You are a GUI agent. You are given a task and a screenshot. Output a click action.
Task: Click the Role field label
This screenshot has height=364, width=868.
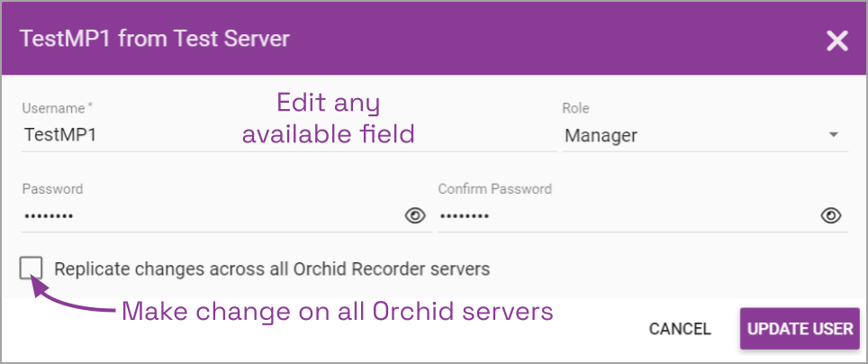click(575, 108)
